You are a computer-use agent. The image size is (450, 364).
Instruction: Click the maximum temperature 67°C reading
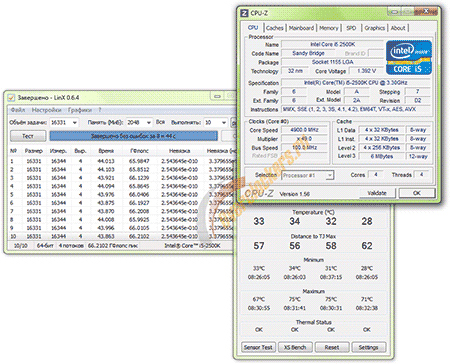point(259,299)
